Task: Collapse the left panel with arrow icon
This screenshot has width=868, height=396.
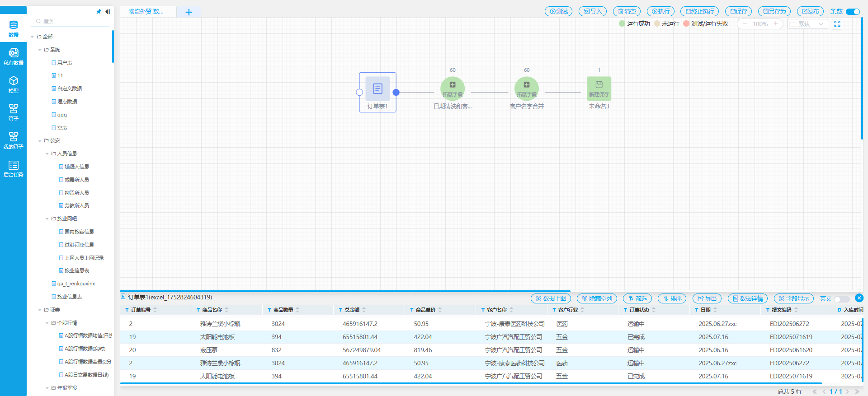Action: [x=108, y=12]
